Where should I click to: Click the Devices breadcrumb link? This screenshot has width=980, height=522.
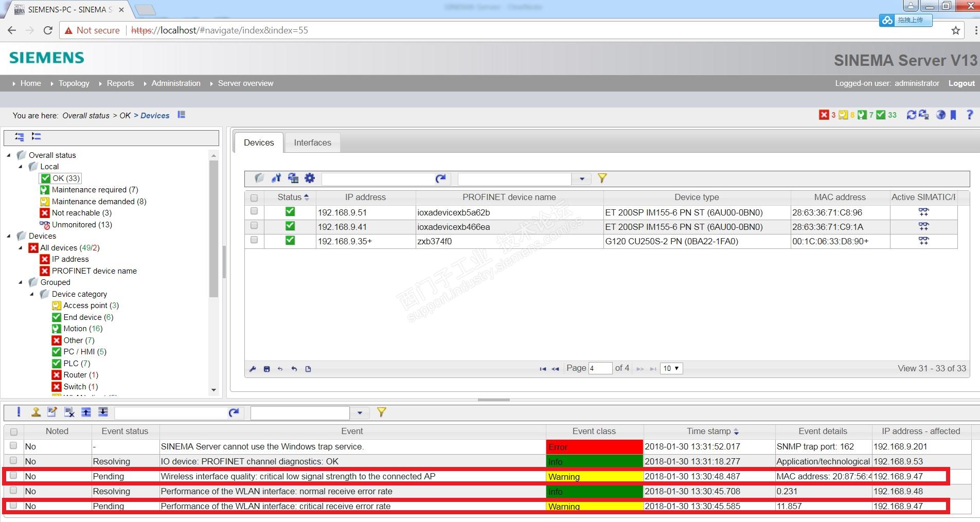coord(155,116)
